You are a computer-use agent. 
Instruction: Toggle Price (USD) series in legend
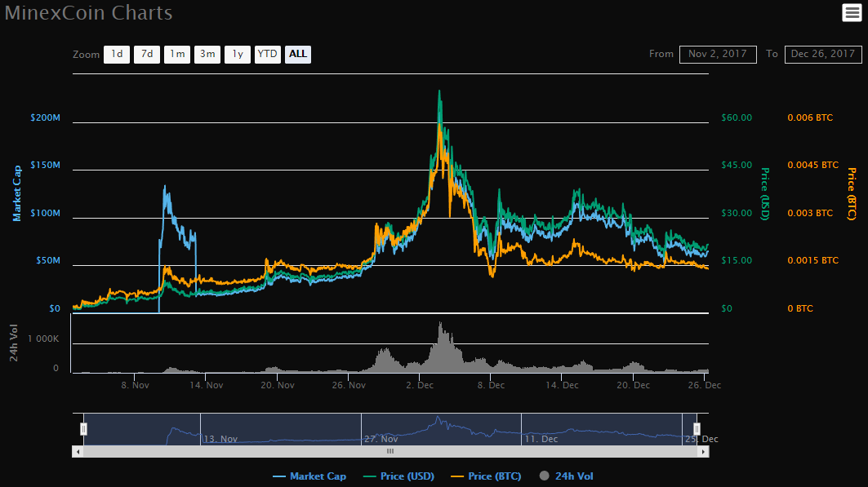pos(398,476)
